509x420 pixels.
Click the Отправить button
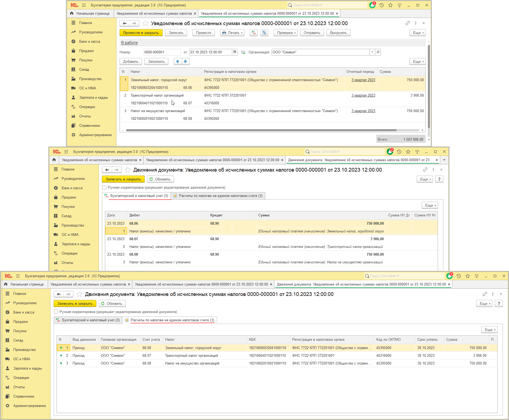click(x=312, y=33)
